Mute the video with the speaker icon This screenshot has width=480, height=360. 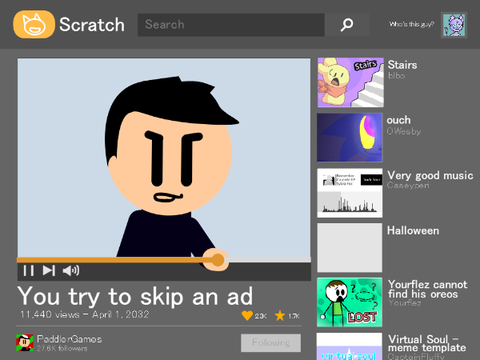pyautogui.click(x=71, y=270)
